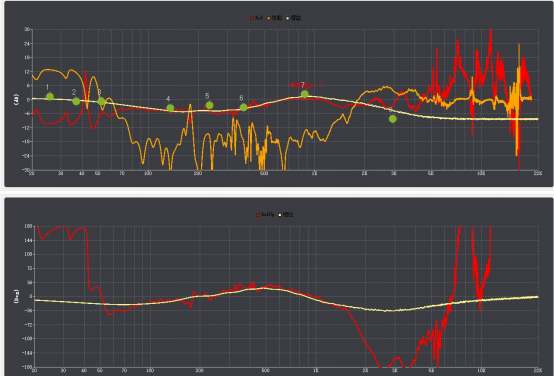
Task: Select EQ band point 5
Action: coord(209,105)
